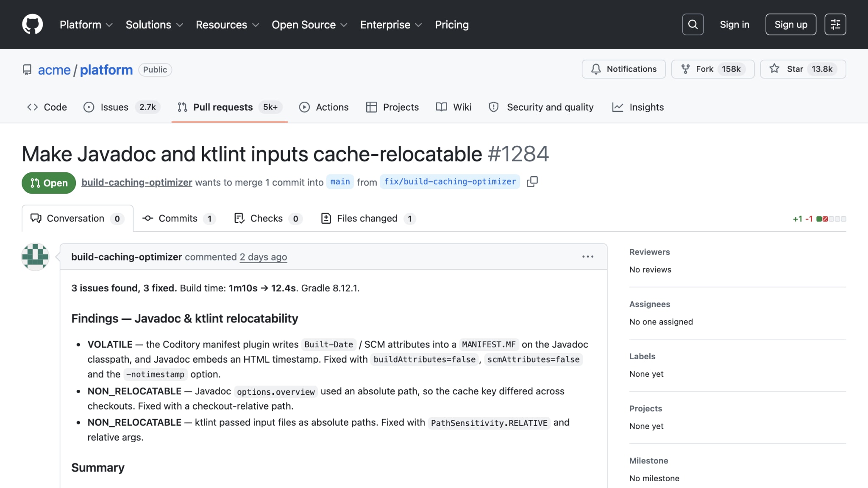The height and width of the screenshot is (488, 868).
Task: Click the 'No milestone' text
Action: pos(654,479)
